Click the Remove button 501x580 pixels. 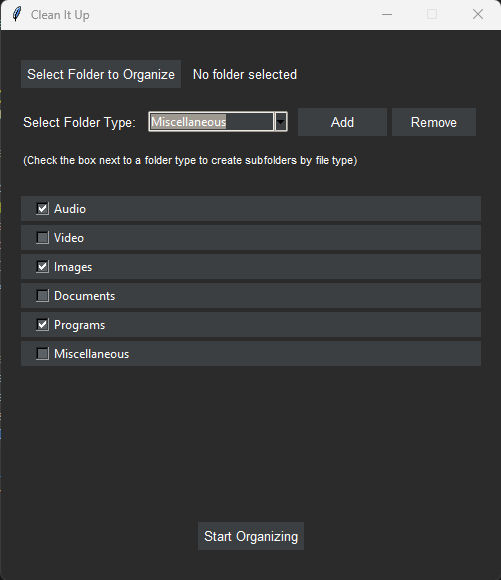pyautogui.click(x=434, y=122)
